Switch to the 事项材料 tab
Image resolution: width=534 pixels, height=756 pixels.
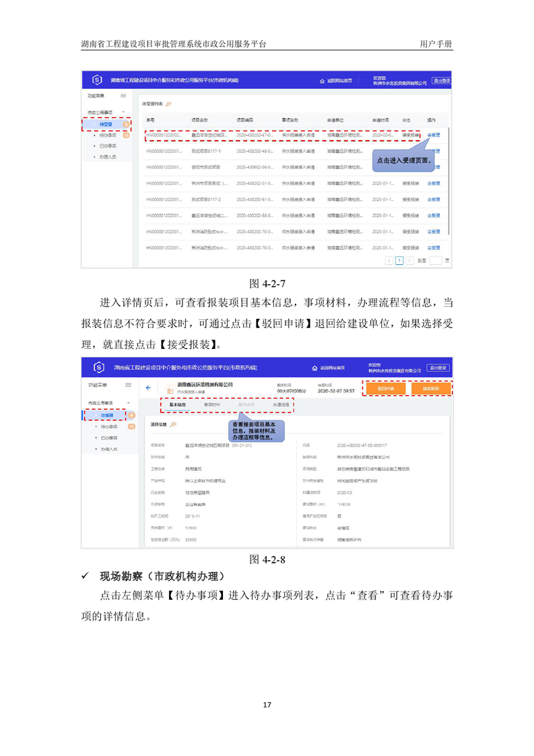coord(211,405)
